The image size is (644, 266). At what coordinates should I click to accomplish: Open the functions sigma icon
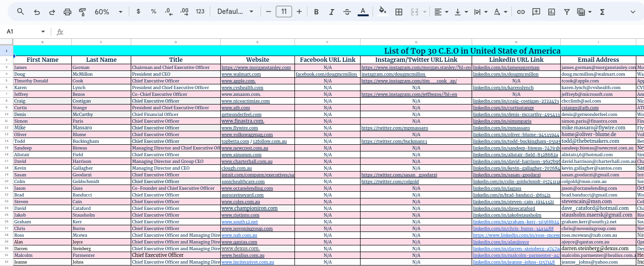coord(602,12)
